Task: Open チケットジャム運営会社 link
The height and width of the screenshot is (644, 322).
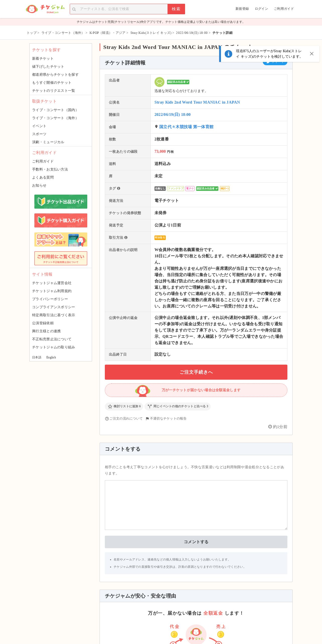Action: point(52,283)
